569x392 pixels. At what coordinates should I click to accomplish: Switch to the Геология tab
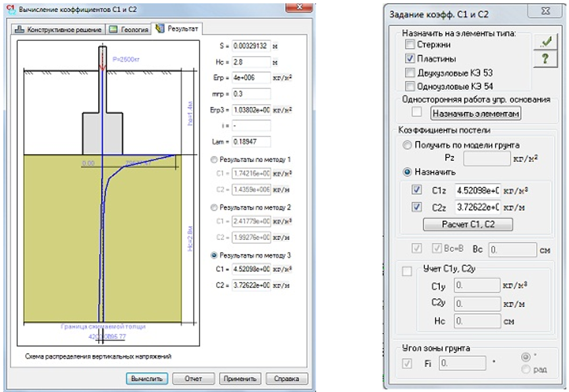(129, 30)
